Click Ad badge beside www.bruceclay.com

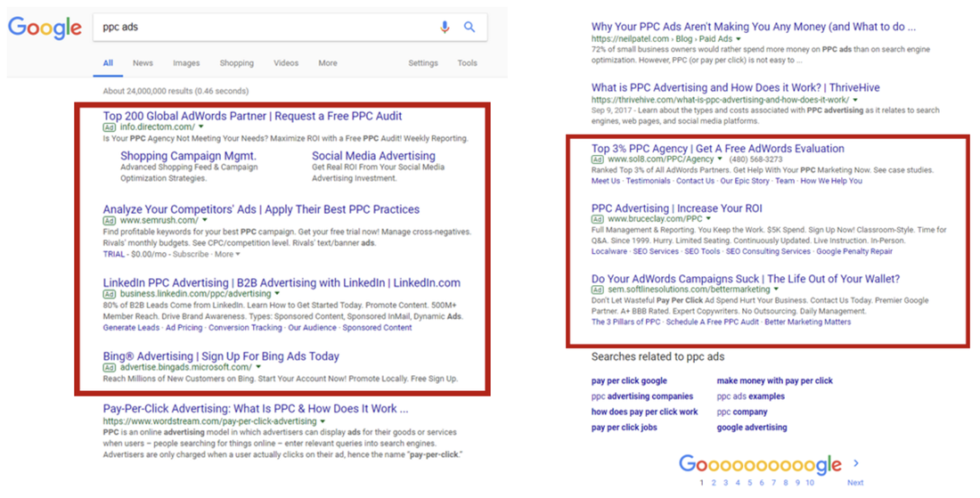click(x=598, y=219)
